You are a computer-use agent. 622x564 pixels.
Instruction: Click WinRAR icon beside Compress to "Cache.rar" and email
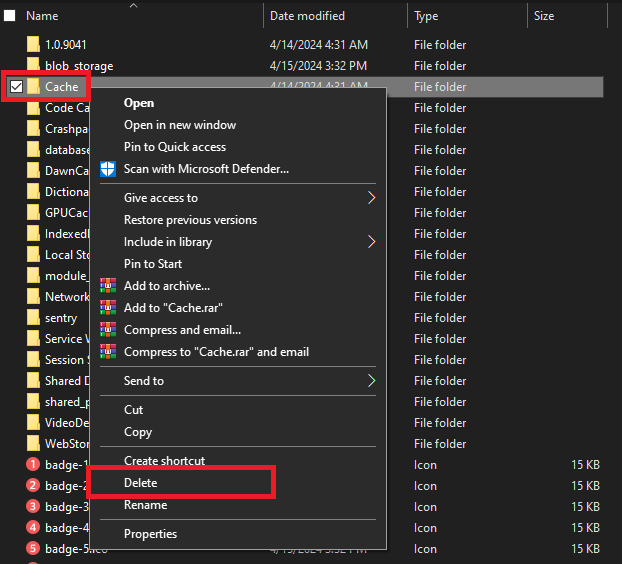[108, 351]
